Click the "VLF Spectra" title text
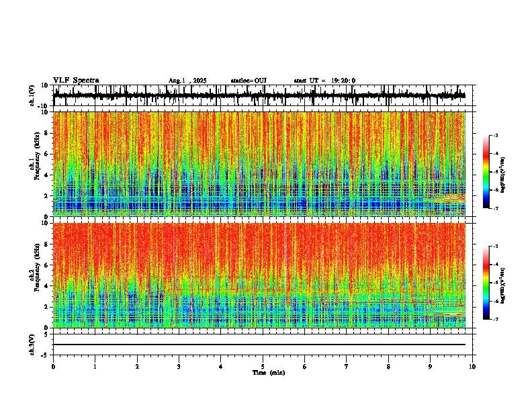Screen dimensions: 532x411 [x=76, y=81]
